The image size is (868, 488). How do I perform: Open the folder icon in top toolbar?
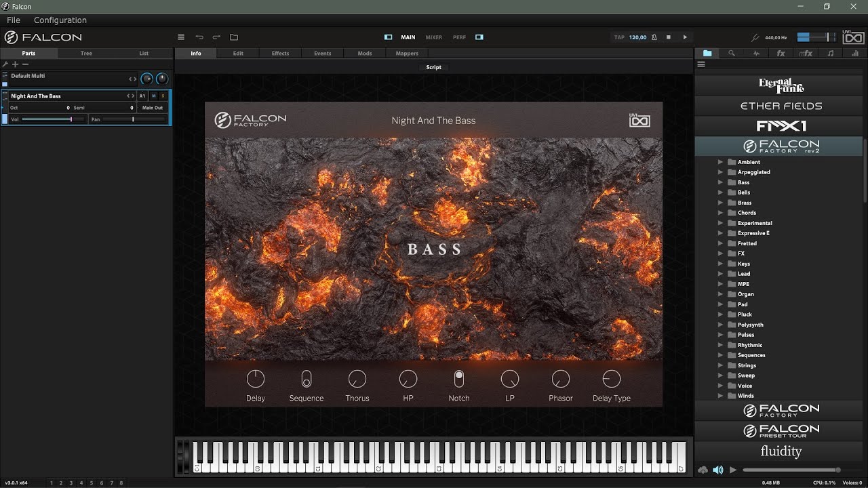coord(234,37)
